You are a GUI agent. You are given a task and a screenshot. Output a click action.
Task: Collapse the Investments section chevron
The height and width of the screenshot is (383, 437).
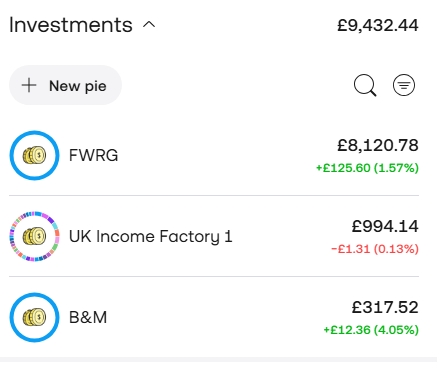point(149,25)
